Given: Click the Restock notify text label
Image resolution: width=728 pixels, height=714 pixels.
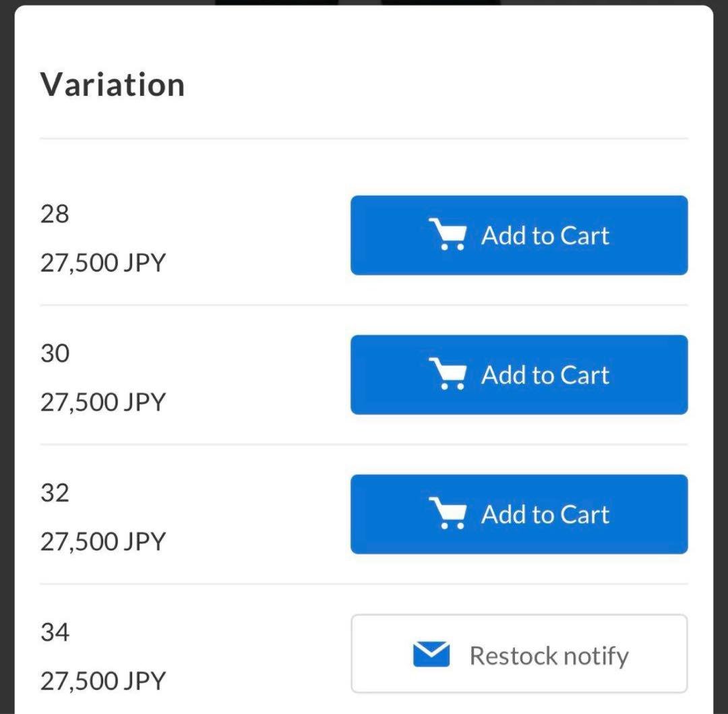Looking at the screenshot, I should click(549, 656).
